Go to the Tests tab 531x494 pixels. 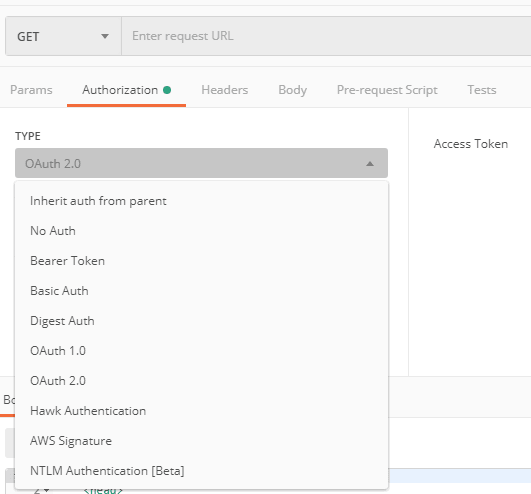(x=482, y=90)
